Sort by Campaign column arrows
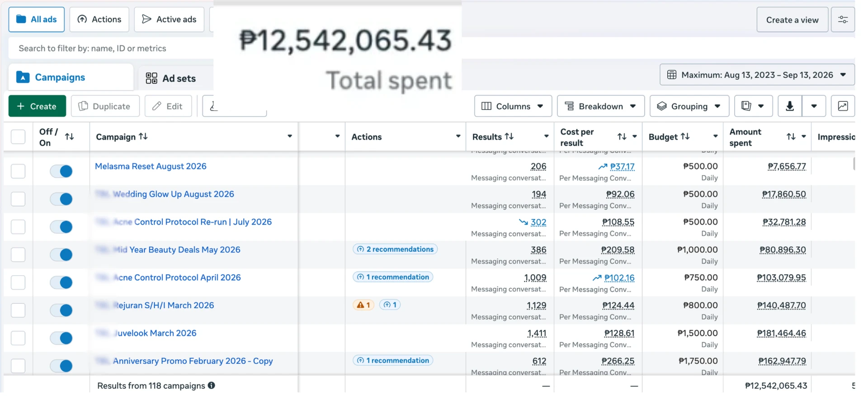 (x=143, y=136)
